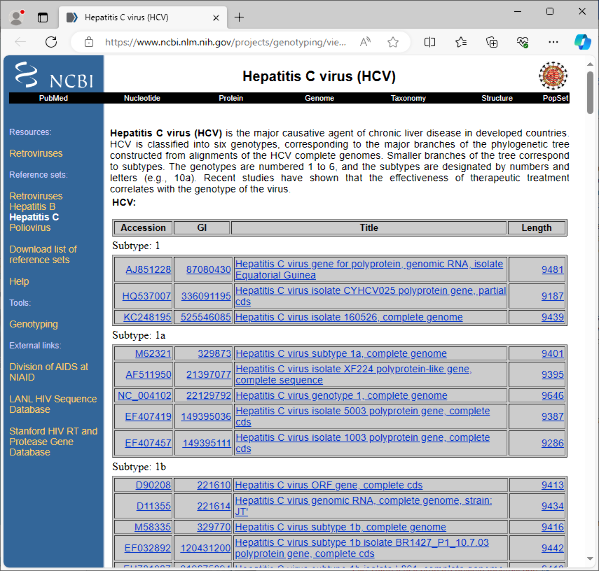
Task: Reload the current page
Action: click(51, 42)
